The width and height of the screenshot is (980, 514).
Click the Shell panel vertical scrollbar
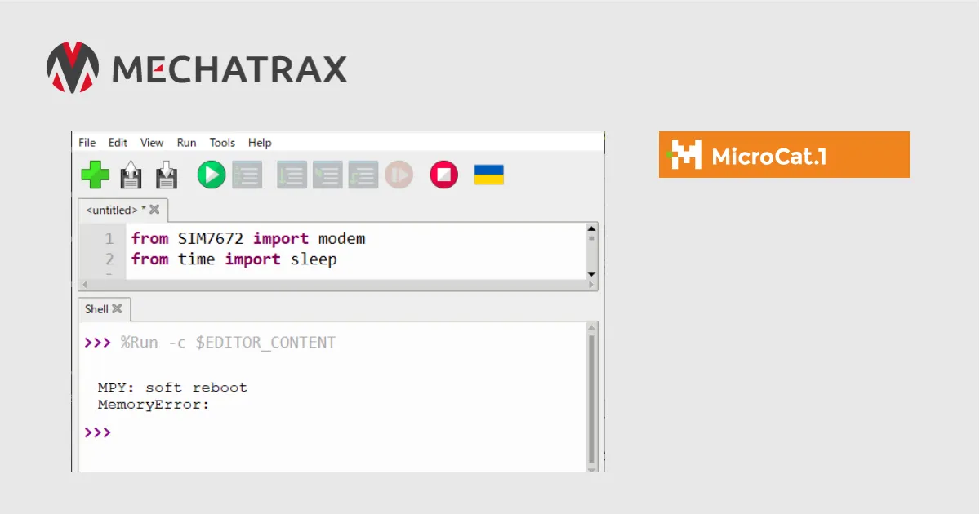[592, 399]
